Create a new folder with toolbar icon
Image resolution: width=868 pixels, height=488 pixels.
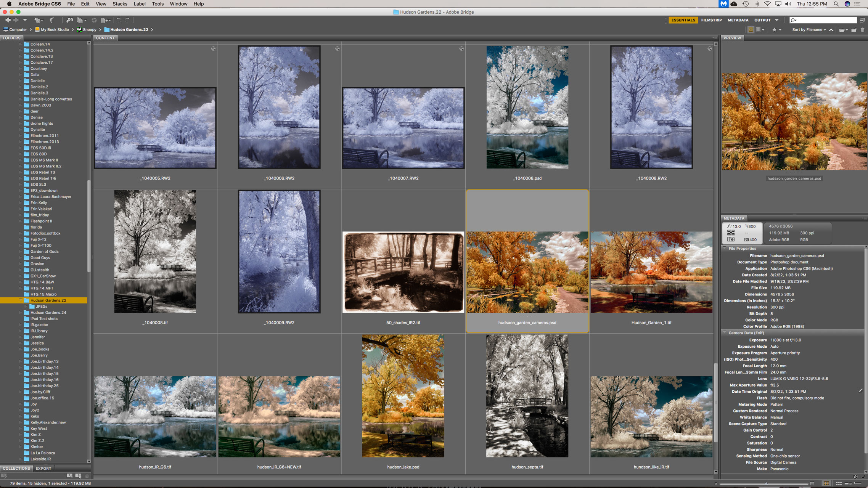854,30
